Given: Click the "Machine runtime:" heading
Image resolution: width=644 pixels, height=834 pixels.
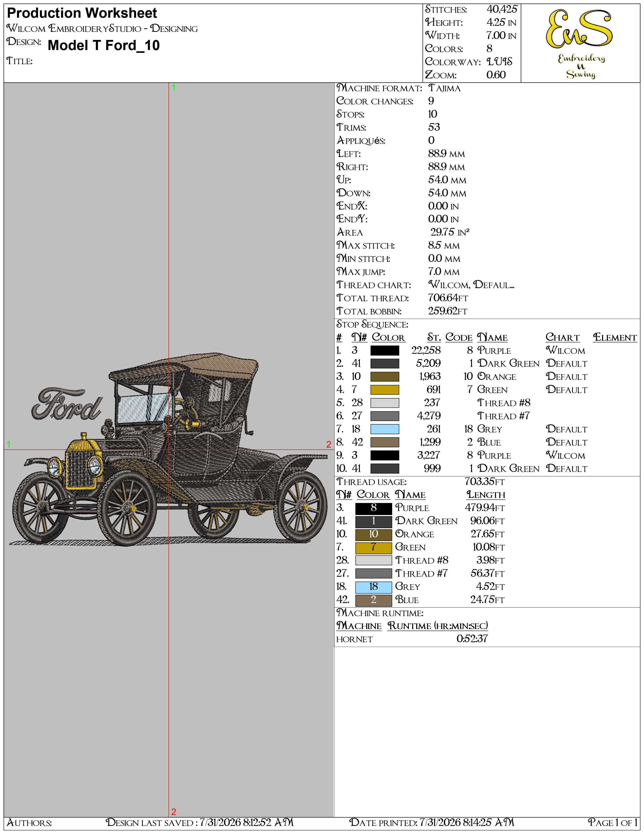Looking at the screenshot, I should tap(380, 613).
